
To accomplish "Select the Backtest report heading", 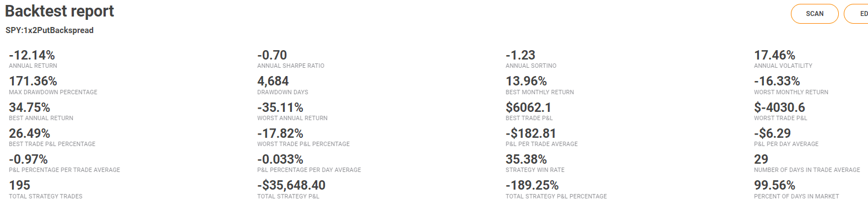I will pos(59,11).
